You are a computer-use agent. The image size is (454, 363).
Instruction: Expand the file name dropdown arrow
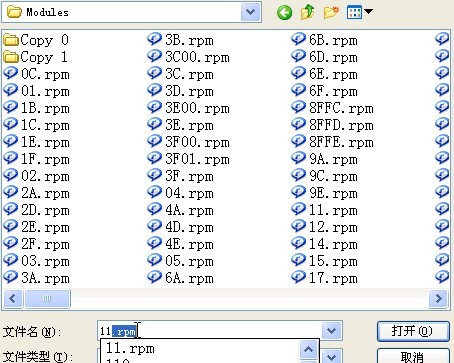pyautogui.click(x=332, y=331)
